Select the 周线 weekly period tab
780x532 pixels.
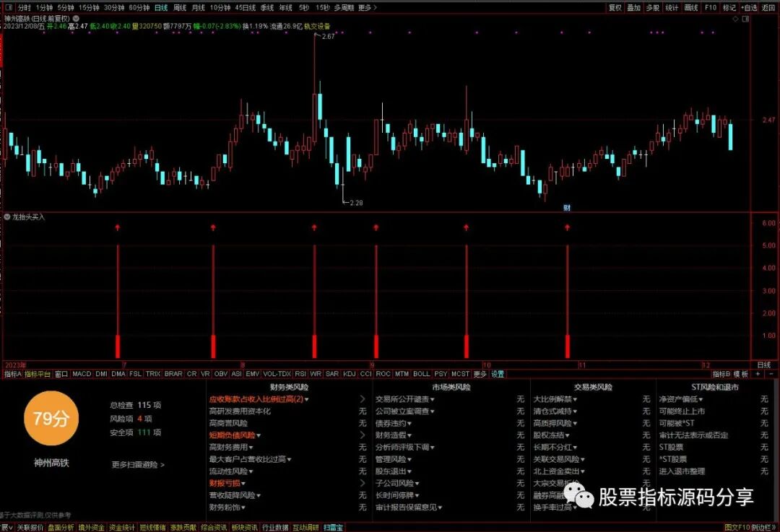tap(180, 7)
